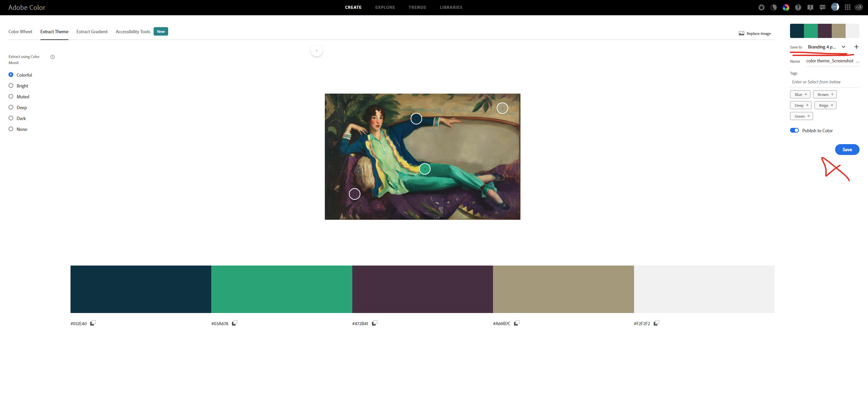This screenshot has height=410, width=868.
Task: Create a new library with the plus icon
Action: pos(856,47)
